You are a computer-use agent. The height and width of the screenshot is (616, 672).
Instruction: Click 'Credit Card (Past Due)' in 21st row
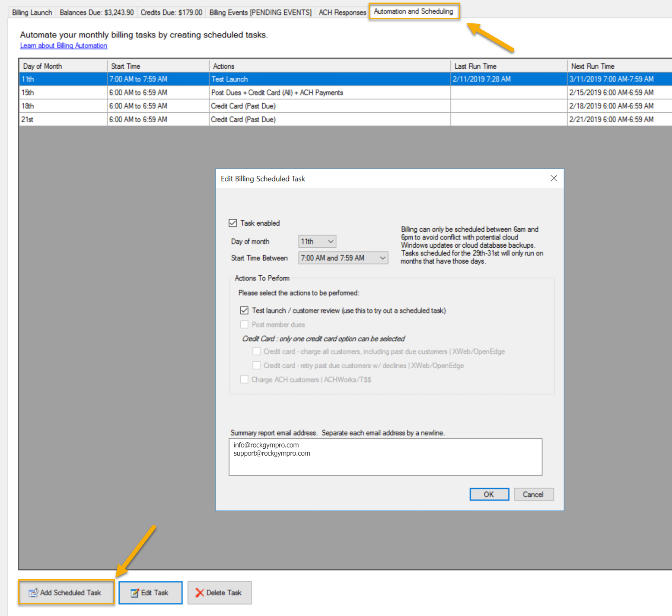(243, 119)
